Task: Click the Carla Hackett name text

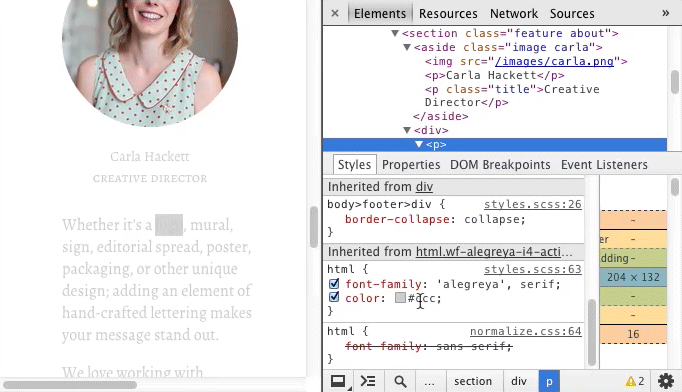Action: [x=150, y=156]
